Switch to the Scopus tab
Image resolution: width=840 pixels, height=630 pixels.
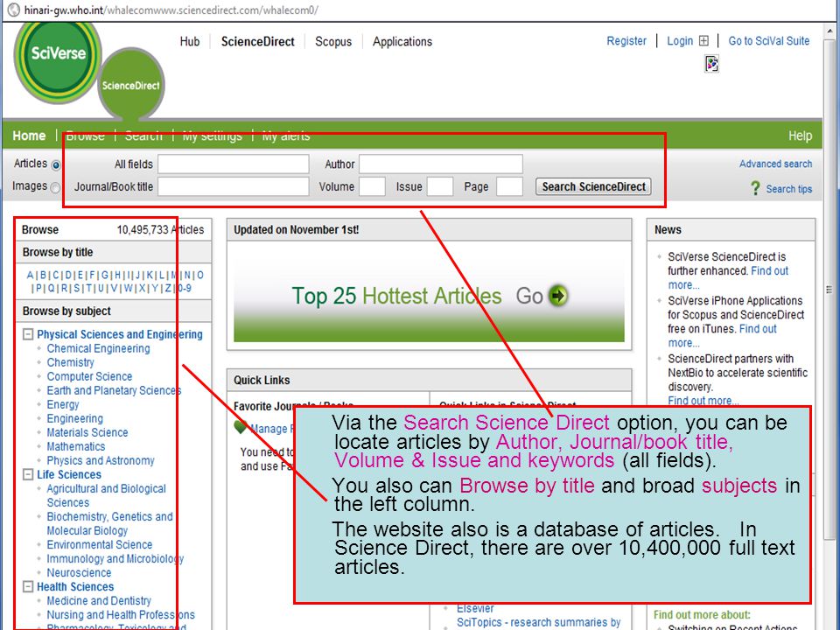tap(333, 41)
